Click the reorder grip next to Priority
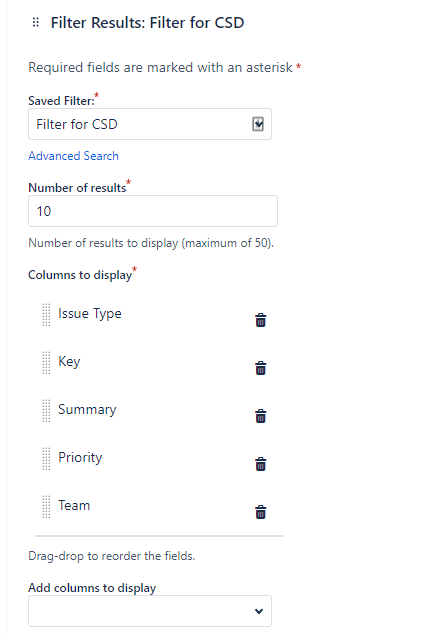Screen dimensions: 421x633 (46, 459)
